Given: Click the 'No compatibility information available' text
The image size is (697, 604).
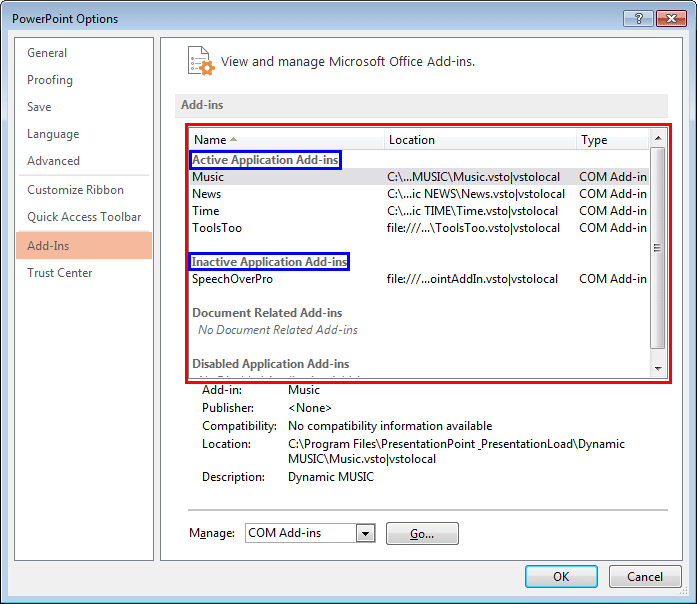Looking at the screenshot, I should point(390,426).
